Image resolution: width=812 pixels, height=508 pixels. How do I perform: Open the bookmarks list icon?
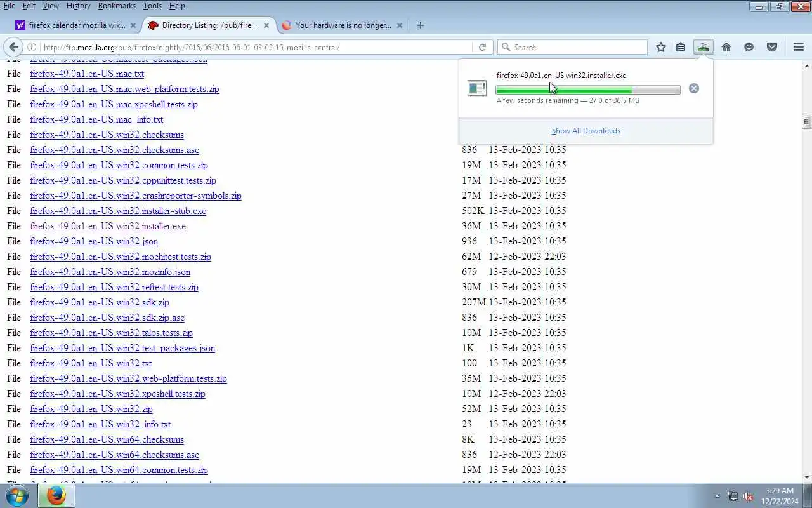coord(681,47)
